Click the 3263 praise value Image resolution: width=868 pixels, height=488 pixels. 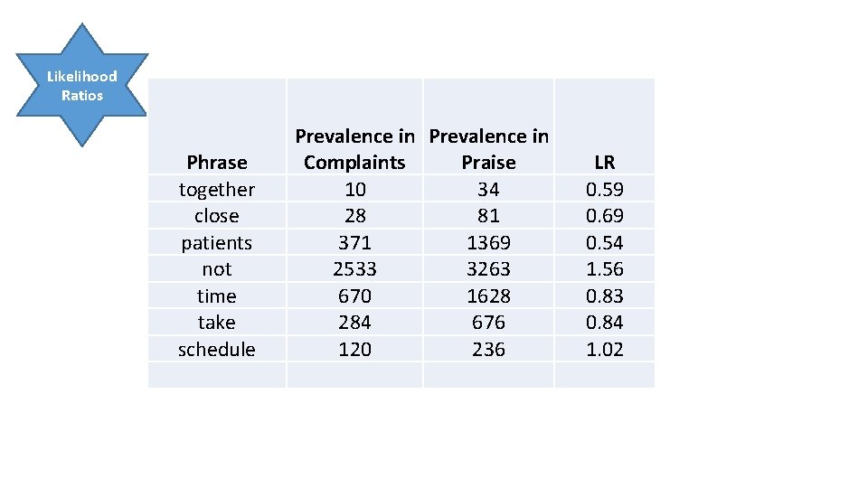coord(489,269)
